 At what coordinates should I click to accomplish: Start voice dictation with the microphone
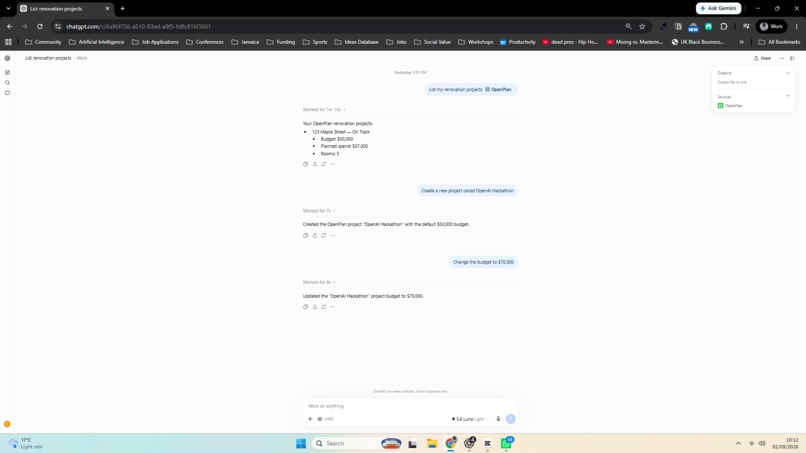[x=498, y=419]
